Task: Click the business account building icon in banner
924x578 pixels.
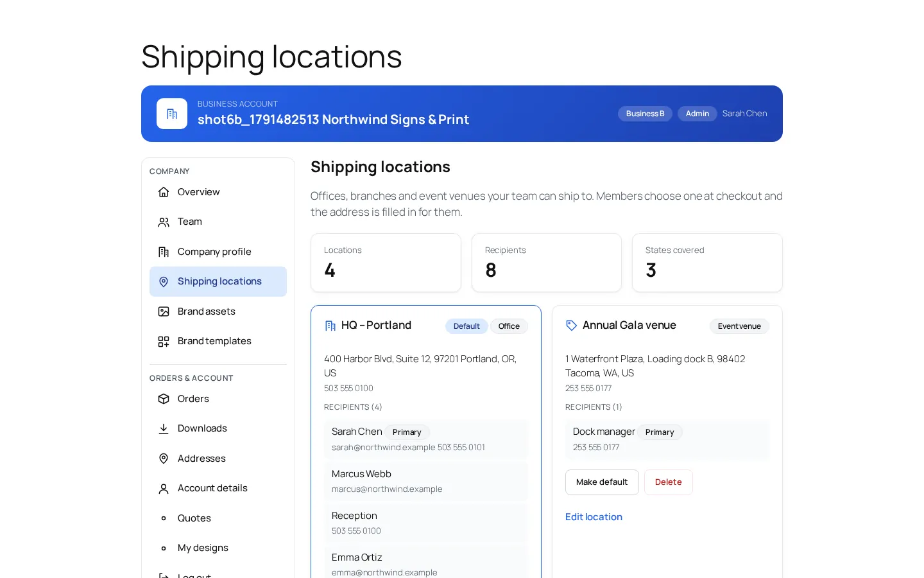Action: coord(172,114)
